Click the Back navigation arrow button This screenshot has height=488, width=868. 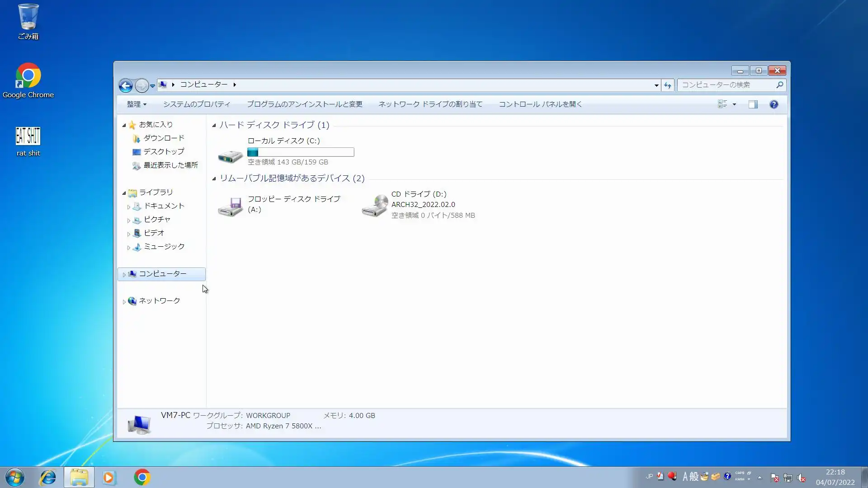(x=126, y=85)
